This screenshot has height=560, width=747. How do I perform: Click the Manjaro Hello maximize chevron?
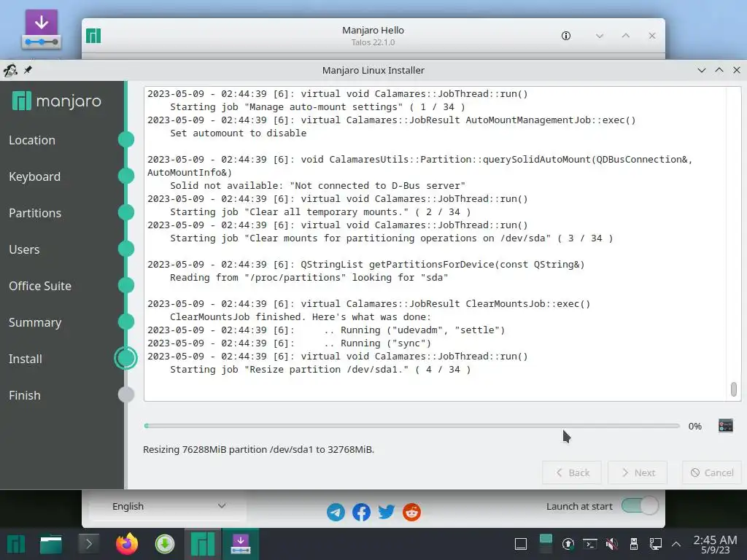pyautogui.click(x=626, y=36)
